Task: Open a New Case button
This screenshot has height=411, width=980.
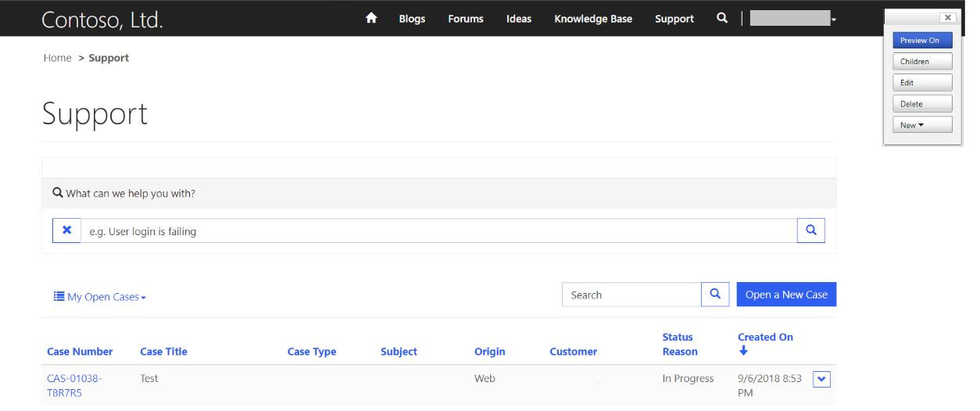Action: click(786, 295)
